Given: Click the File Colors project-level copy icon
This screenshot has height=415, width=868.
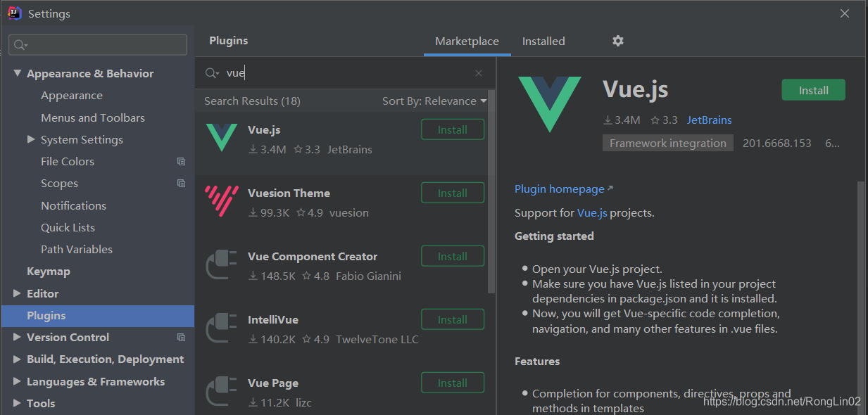Looking at the screenshot, I should click(181, 162).
